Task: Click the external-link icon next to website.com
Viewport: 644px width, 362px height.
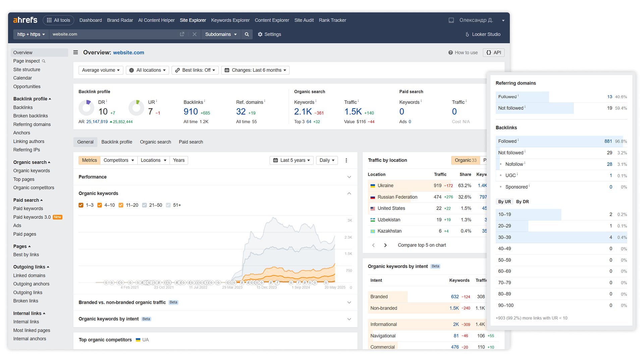Action: coord(182,34)
